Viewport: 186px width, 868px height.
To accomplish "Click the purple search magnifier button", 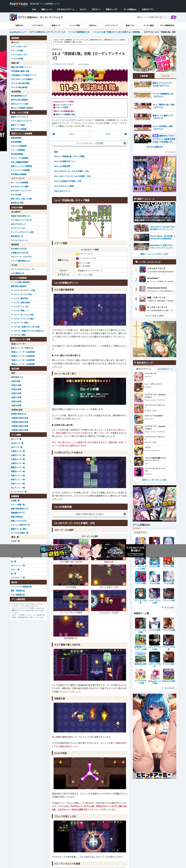I will point(174,17).
